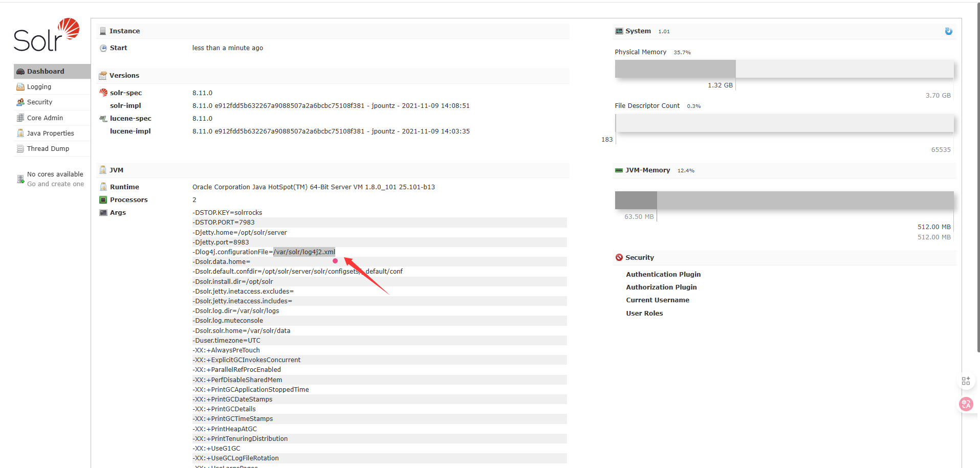Click the Java Properties icon

click(20, 133)
